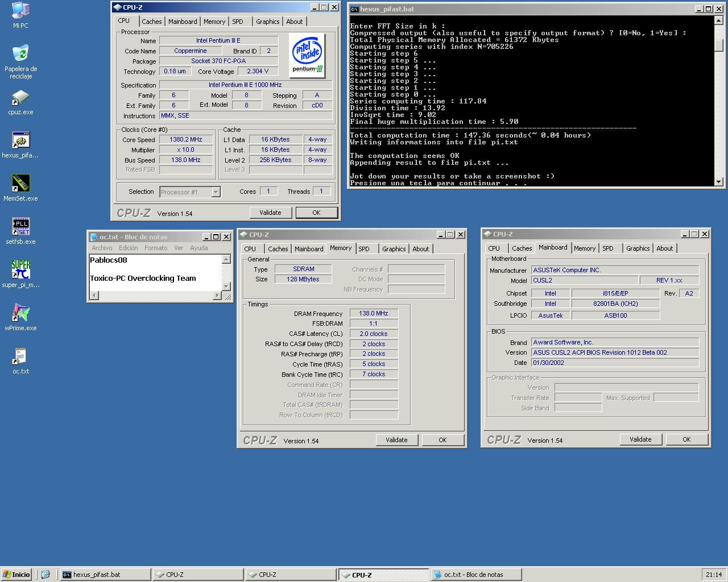The image size is (728, 582).
Task: Click the DRAM Frequency 138.0 MHz field
Action: tap(373, 313)
